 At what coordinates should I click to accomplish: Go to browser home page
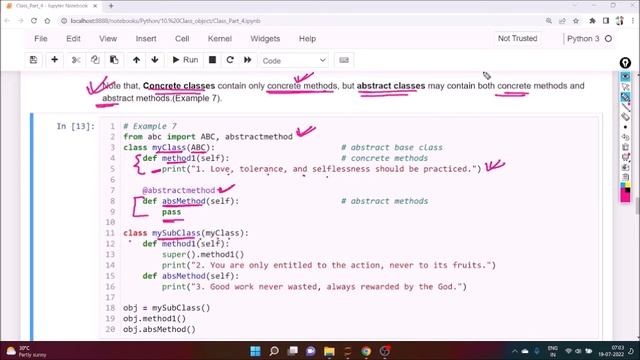pos(47,21)
